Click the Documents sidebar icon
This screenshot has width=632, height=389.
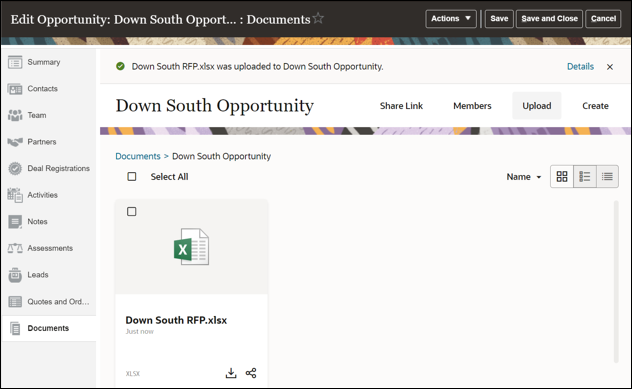(15, 329)
